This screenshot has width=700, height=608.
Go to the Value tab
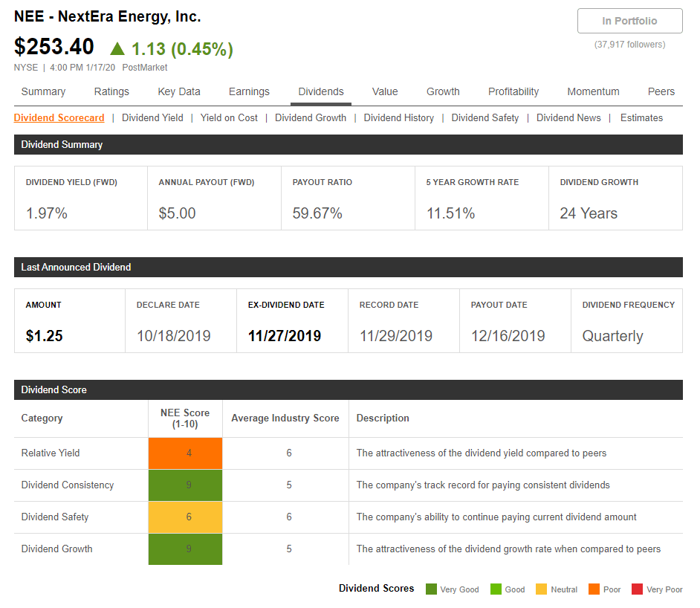tap(385, 91)
